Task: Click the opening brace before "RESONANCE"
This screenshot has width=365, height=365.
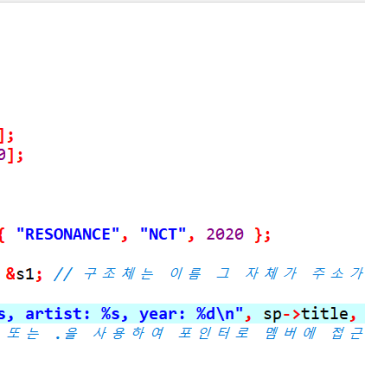Action: pyautogui.click(x=2, y=235)
